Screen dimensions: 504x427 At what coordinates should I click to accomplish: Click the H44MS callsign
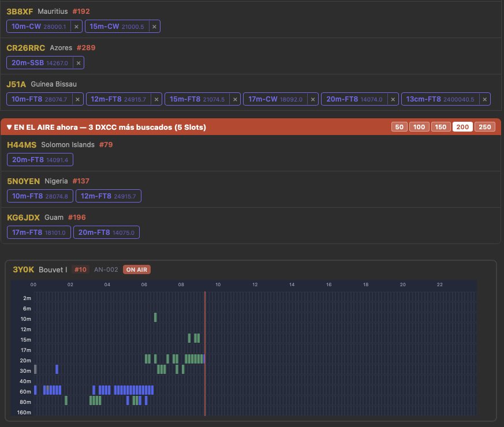(21, 145)
